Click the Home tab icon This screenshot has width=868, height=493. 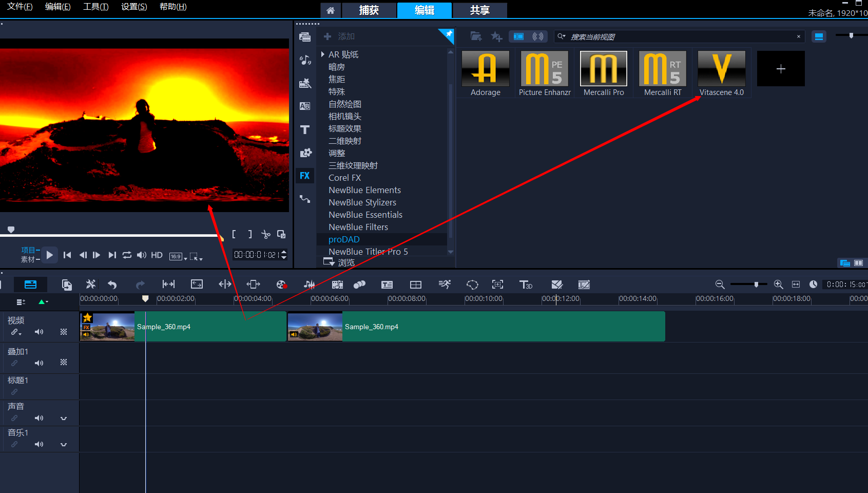331,10
